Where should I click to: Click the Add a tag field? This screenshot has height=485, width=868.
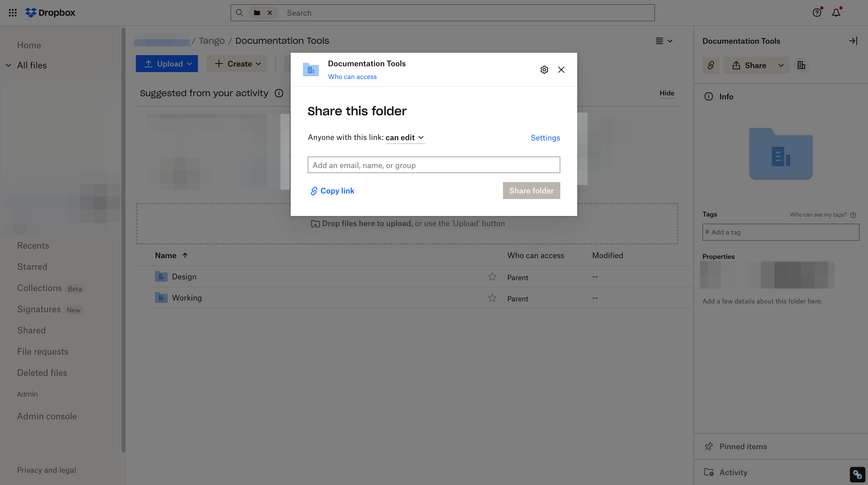coord(781,232)
